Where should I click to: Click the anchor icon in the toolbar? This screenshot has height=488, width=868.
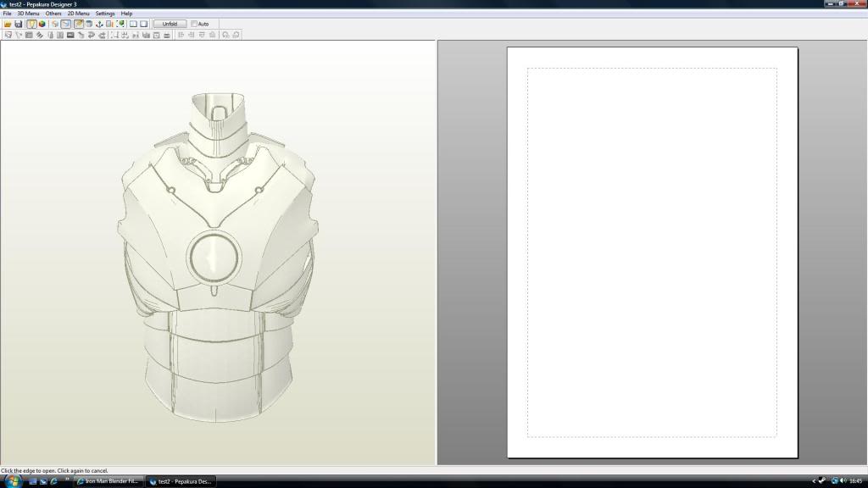(99, 24)
